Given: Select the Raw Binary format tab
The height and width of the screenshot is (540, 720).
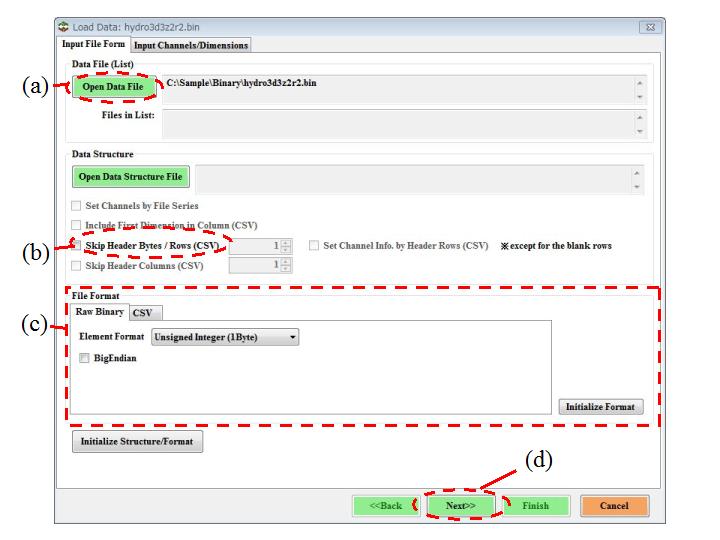Looking at the screenshot, I should (x=99, y=312).
